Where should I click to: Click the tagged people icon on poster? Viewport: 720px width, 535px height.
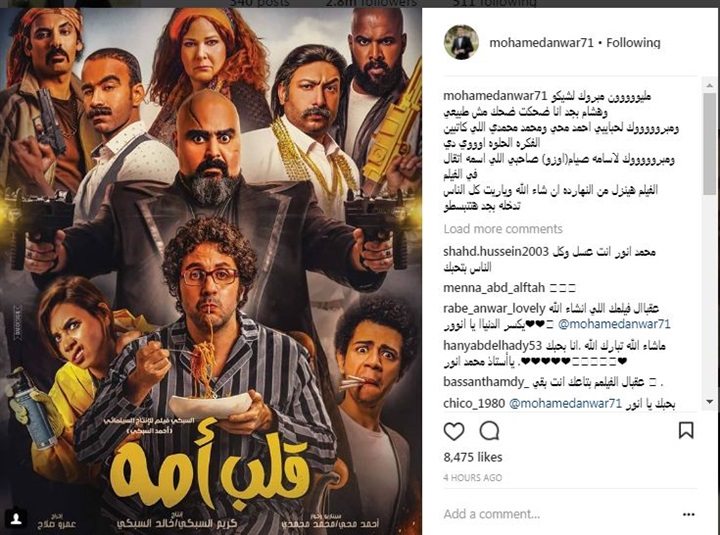pos(17,518)
